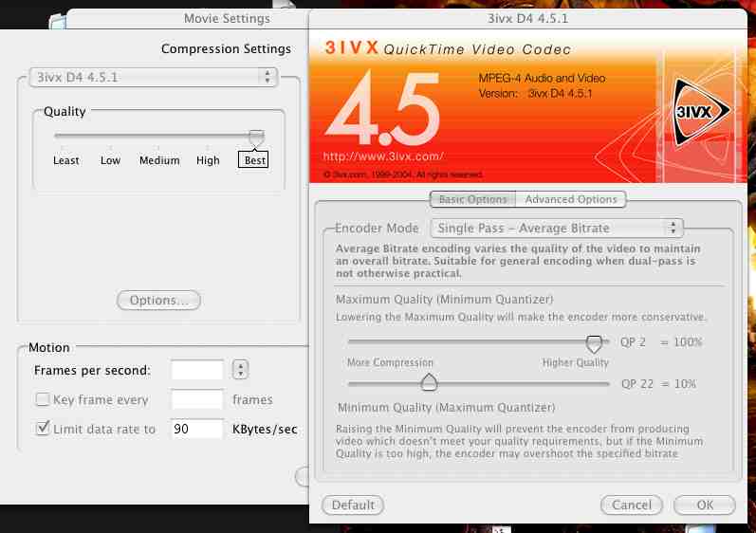Click the data rate field showing 90

(197, 429)
